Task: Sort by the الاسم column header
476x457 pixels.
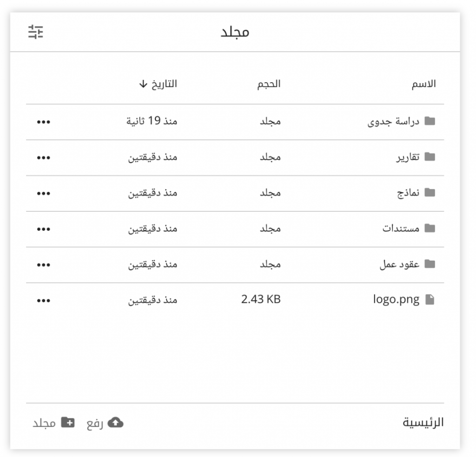Action: (424, 84)
